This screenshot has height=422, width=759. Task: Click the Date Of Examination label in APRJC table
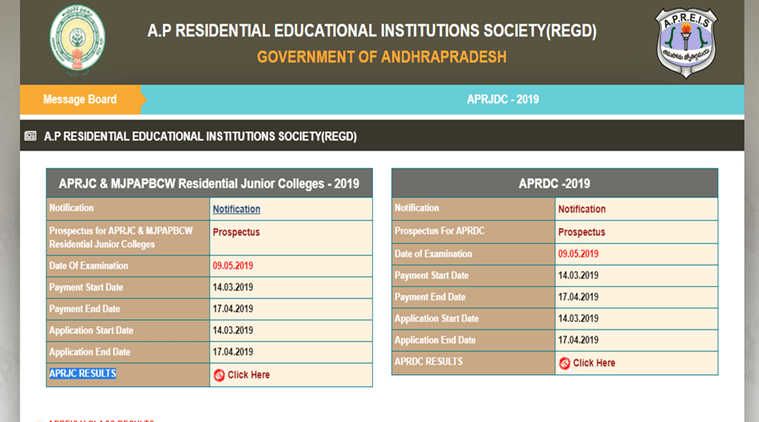click(89, 266)
